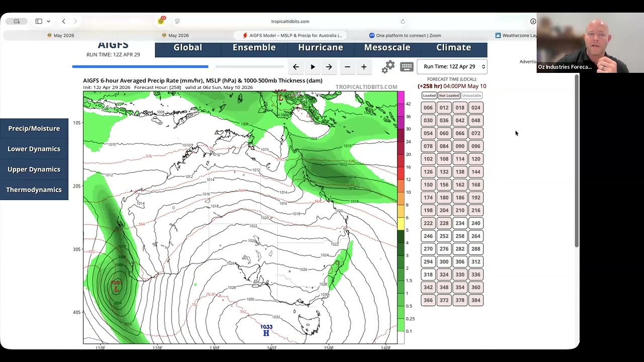Screen dimensions: 644x362
Task: Select forecast hour 006
Action: click(428, 108)
